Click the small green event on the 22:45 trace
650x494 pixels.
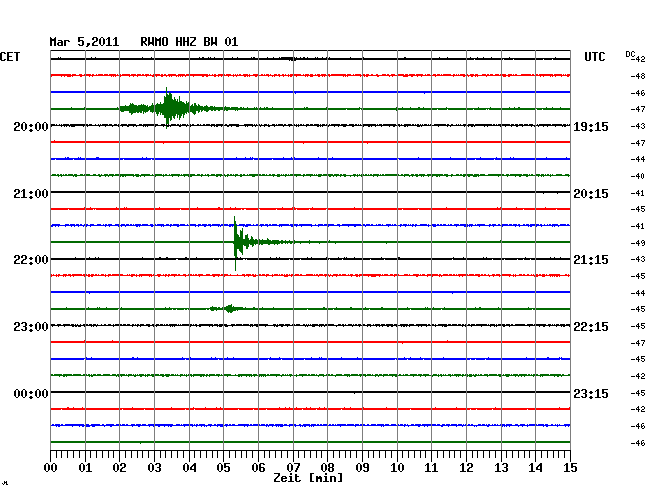click(227, 308)
